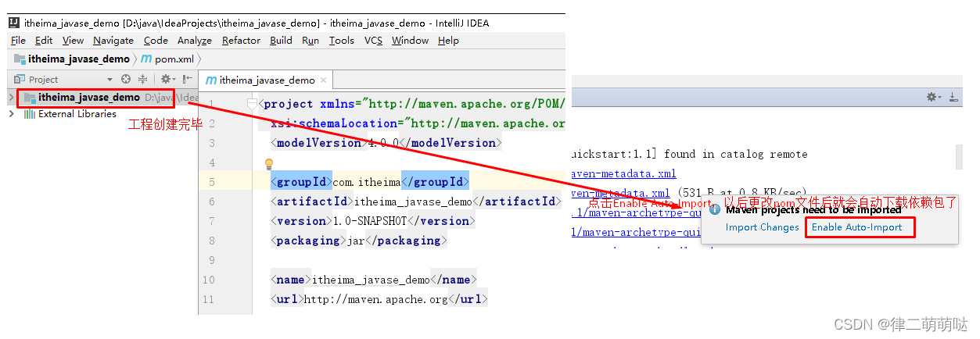This screenshot has width=980, height=339.
Task: Open the Refactor menu
Action: [241, 40]
